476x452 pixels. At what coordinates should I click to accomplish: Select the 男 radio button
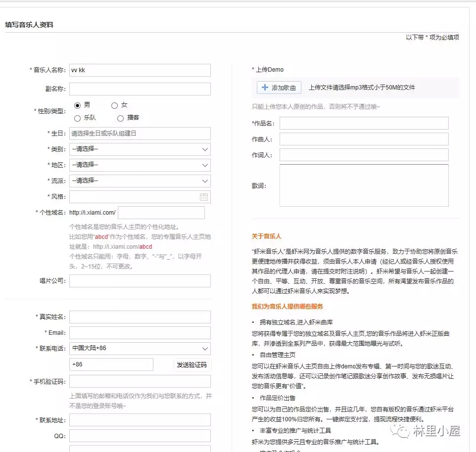77,105
